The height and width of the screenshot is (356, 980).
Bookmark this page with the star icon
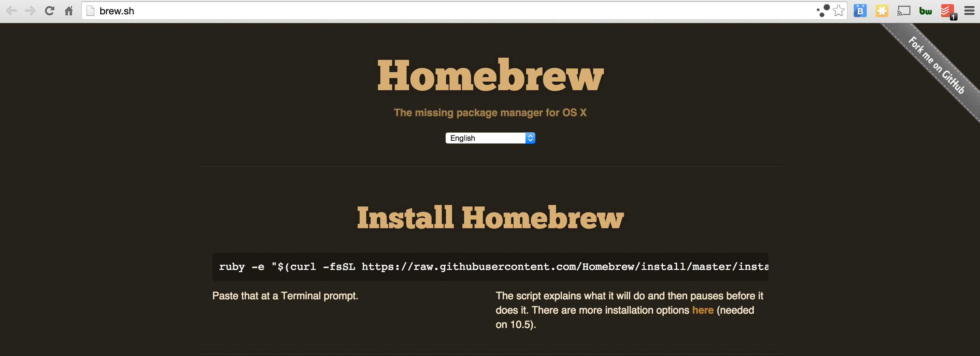tap(838, 11)
